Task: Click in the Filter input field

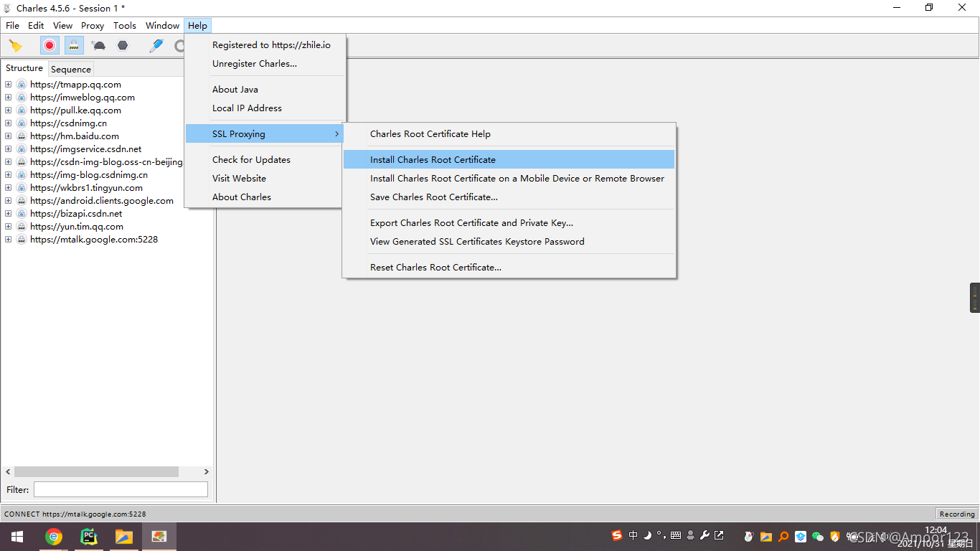Action: coord(121,489)
